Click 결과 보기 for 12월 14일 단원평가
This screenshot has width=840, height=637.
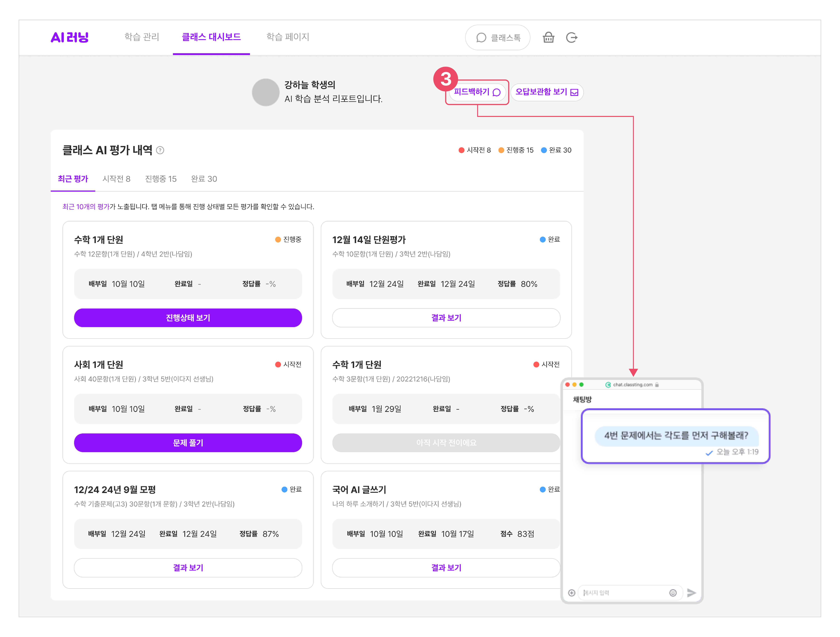coord(446,318)
